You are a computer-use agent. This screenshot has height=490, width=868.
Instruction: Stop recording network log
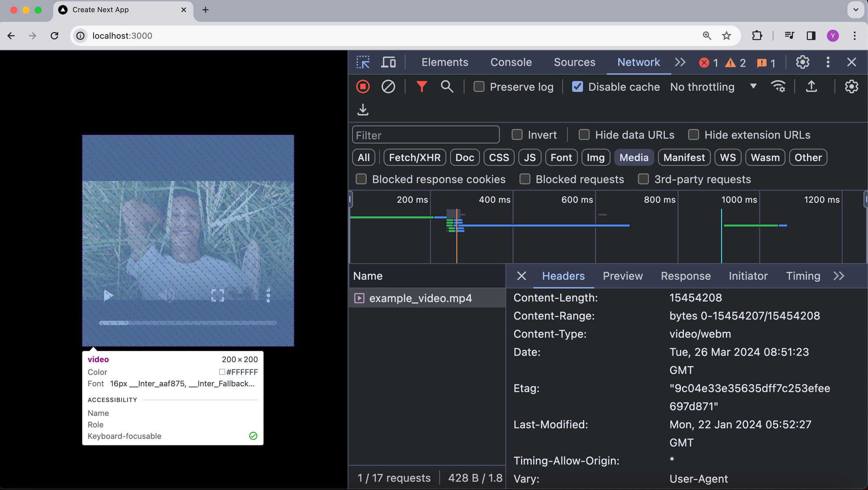(363, 87)
